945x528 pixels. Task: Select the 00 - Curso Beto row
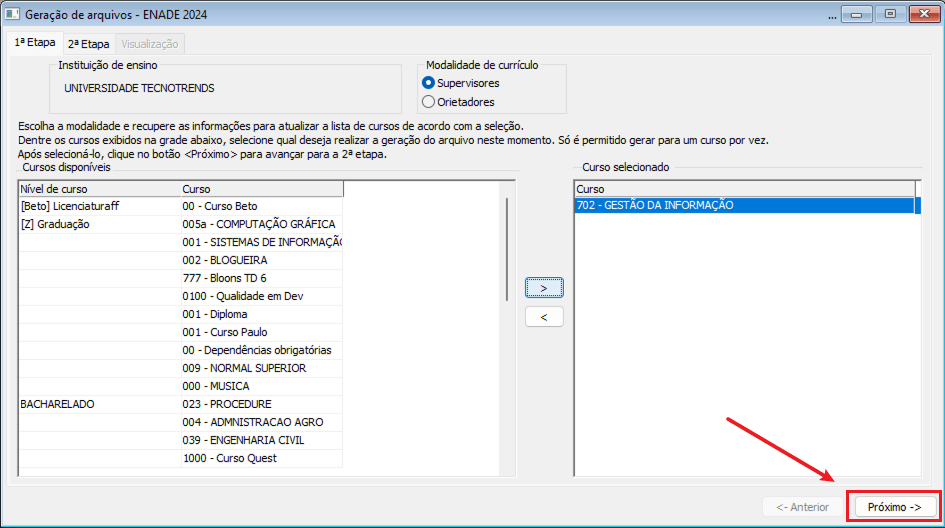[x=262, y=206]
